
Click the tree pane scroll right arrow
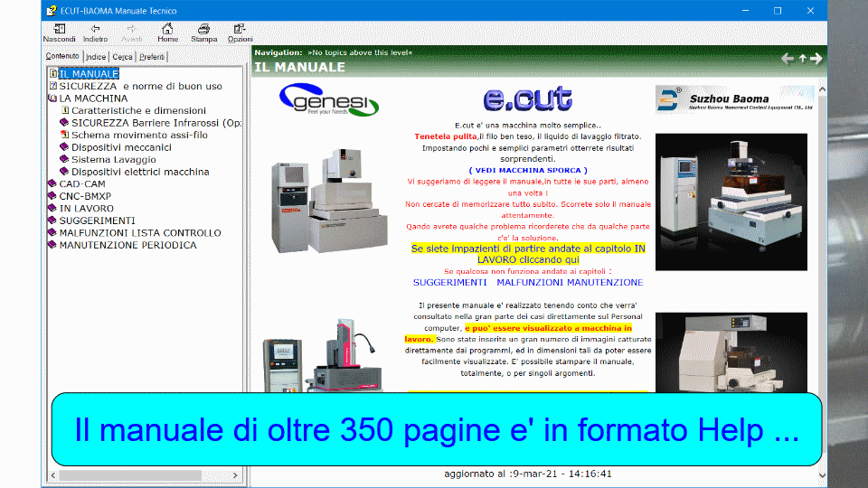(235, 475)
